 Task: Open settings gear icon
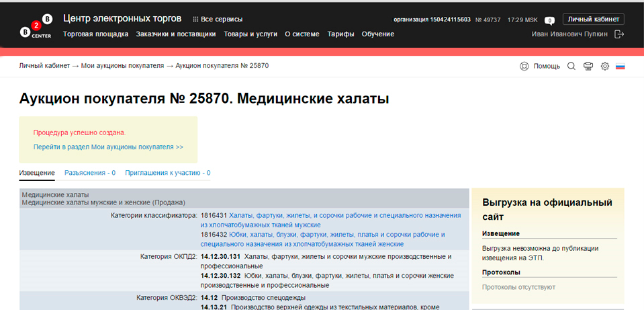(604, 66)
